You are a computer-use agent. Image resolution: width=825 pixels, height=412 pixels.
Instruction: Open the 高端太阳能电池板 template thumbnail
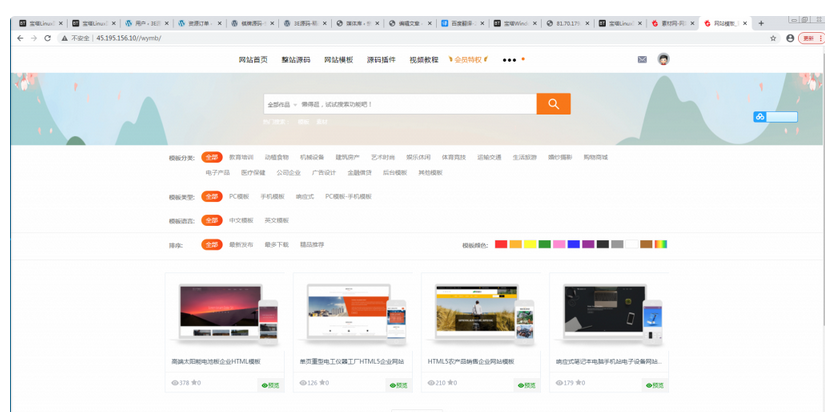click(x=225, y=314)
